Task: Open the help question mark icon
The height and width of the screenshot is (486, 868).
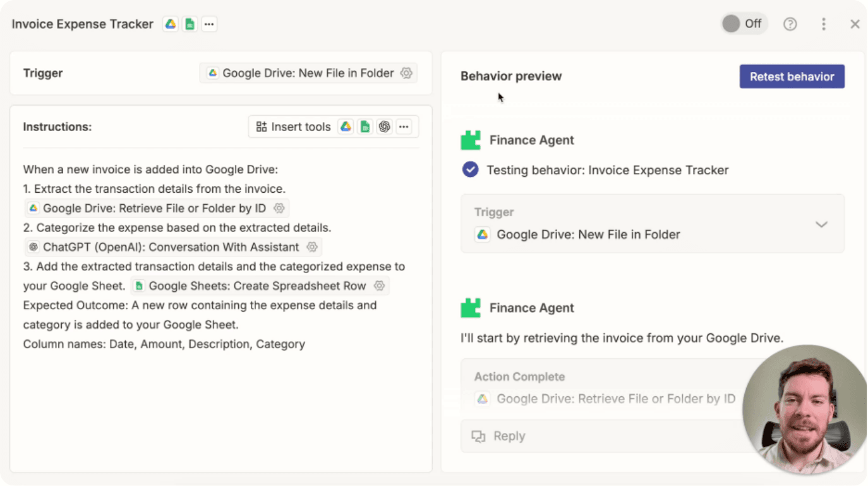Action: [x=790, y=24]
